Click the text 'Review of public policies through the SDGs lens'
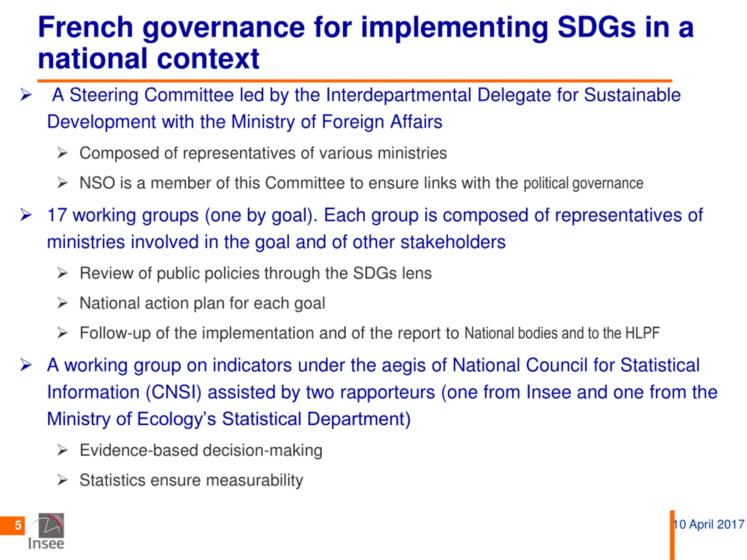The height and width of the screenshot is (560, 747). click(x=256, y=273)
